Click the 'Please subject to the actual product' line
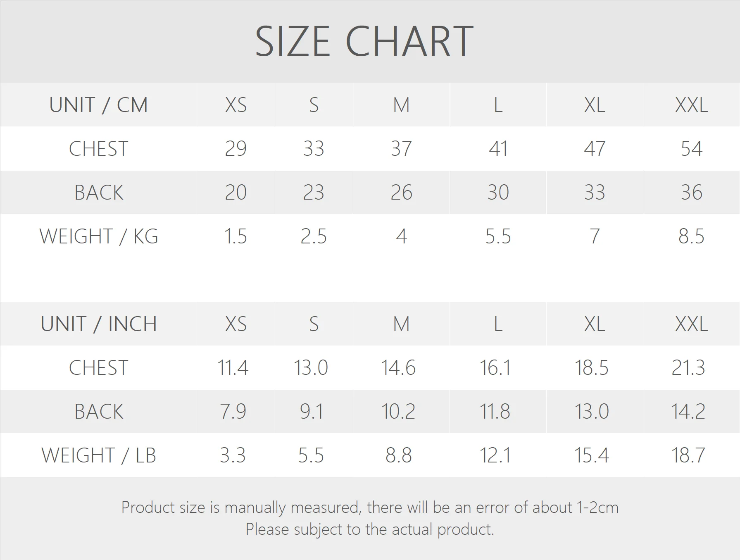The height and width of the screenshot is (560, 740). (370, 529)
